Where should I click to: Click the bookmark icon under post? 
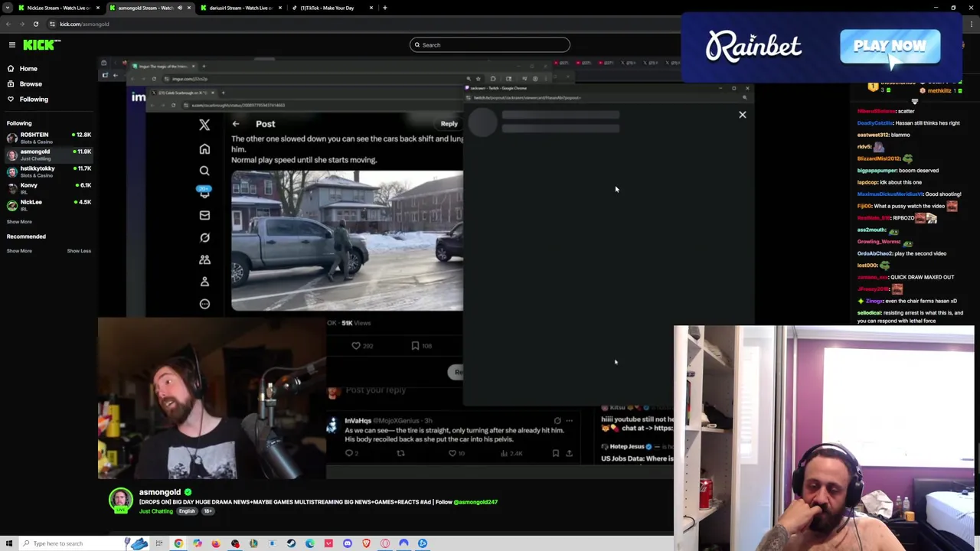point(415,346)
